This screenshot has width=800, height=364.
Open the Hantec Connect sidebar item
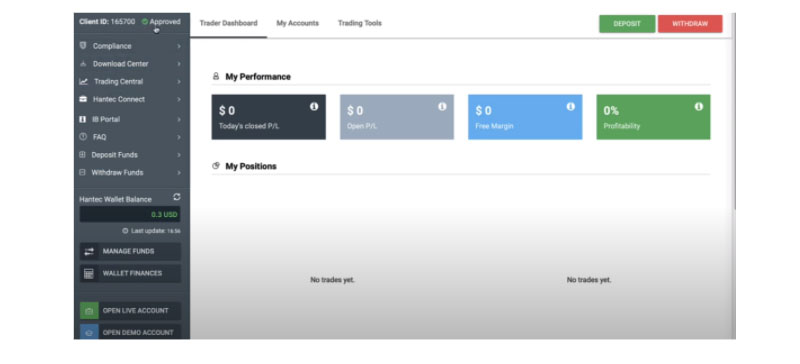coord(132,100)
